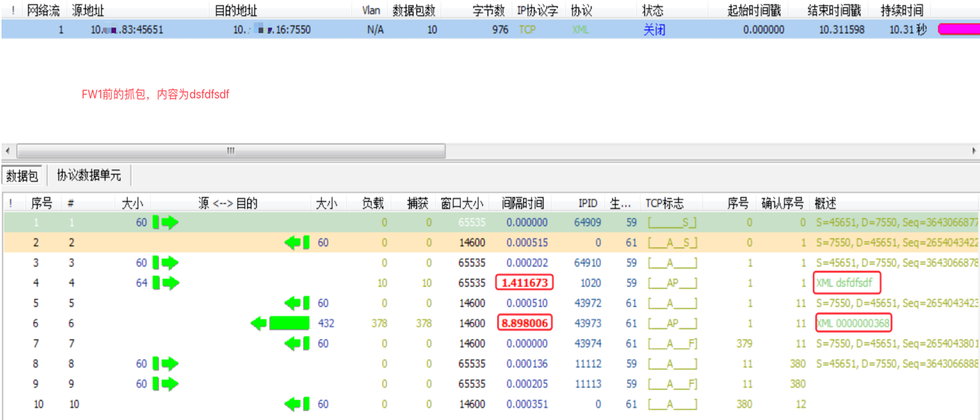Click the magenta duration bar in flow row
The image size is (980, 420).
(958, 30)
